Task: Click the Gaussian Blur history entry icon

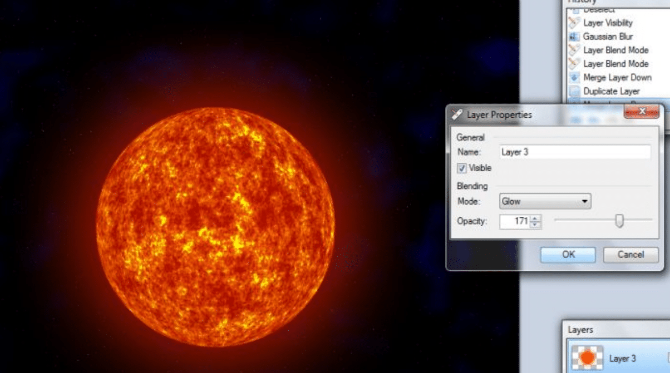Action: point(575,37)
